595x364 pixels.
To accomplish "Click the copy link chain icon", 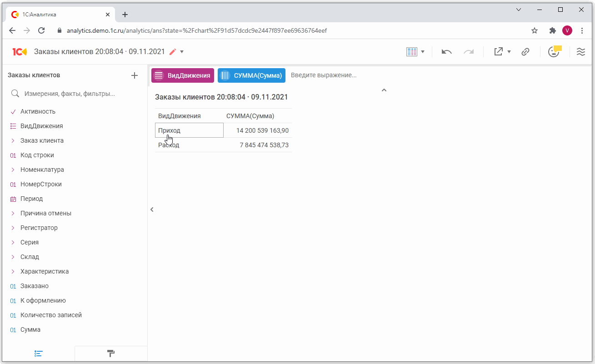I will [x=525, y=52].
